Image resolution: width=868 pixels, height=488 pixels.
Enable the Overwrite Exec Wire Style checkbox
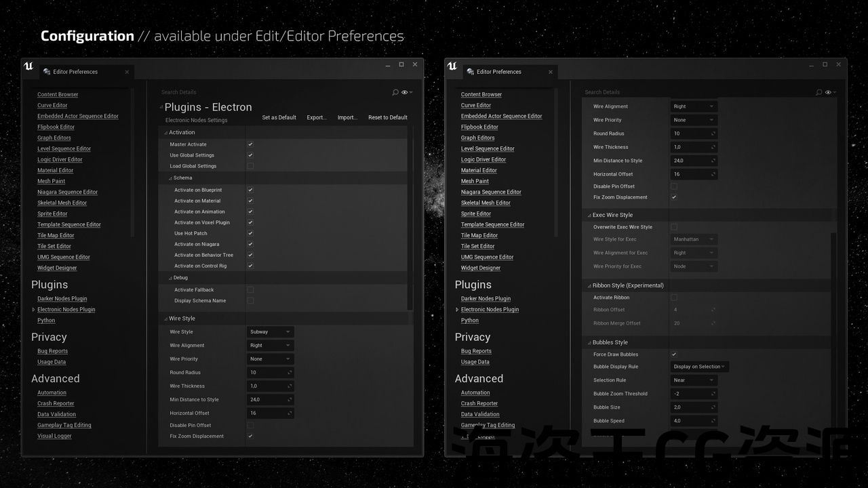[x=674, y=227]
